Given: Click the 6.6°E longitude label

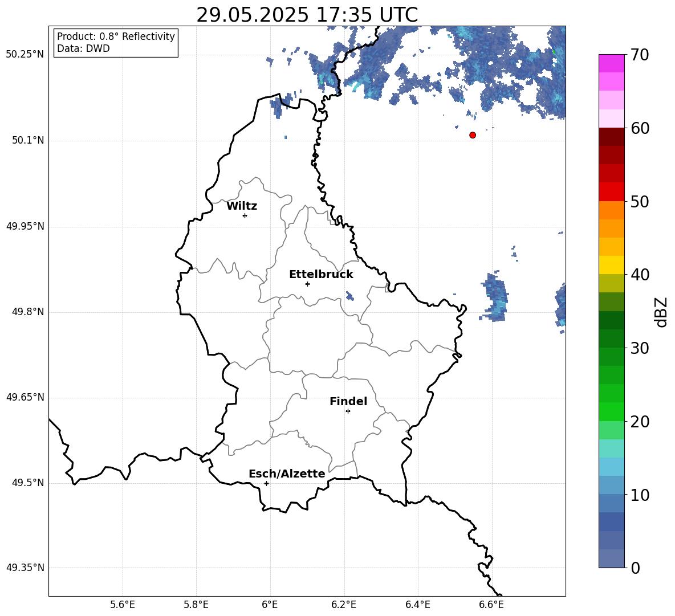Looking at the screenshot, I should [491, 605].
